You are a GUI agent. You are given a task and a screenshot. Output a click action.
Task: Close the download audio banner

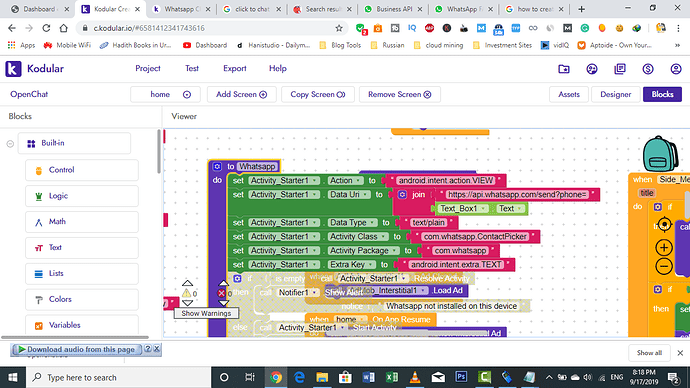[x=157, y=349]
